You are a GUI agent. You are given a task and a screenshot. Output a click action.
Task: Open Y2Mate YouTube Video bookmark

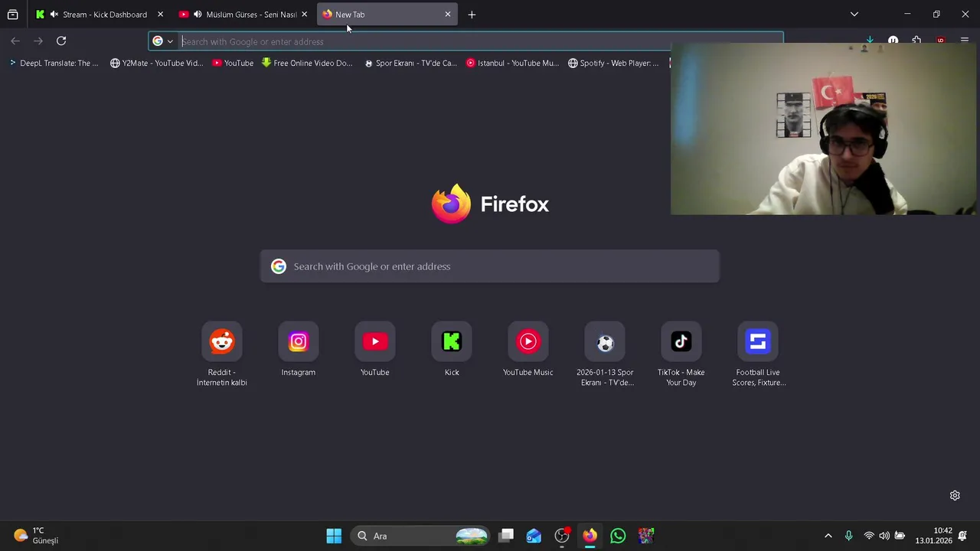pos(156,63)
